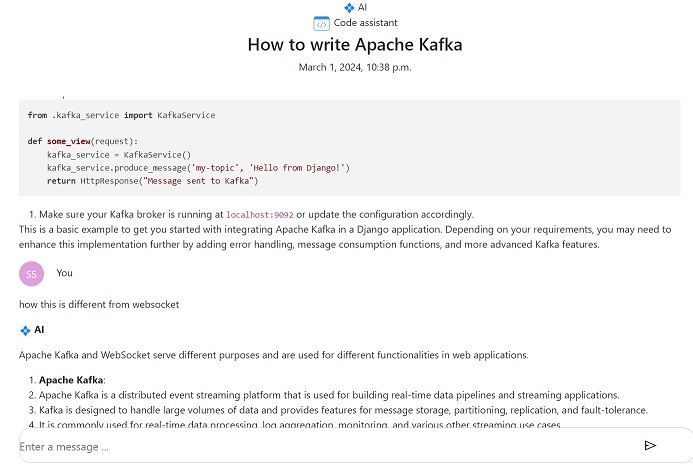Viewport: 693px width, 464px height.
Task: Focus the "Enter a message" input field
Action: click(320, 446)
